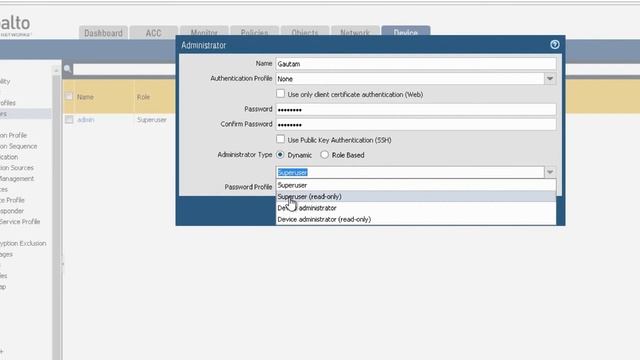
Task: Open the ACC tab
Action: 153,33
